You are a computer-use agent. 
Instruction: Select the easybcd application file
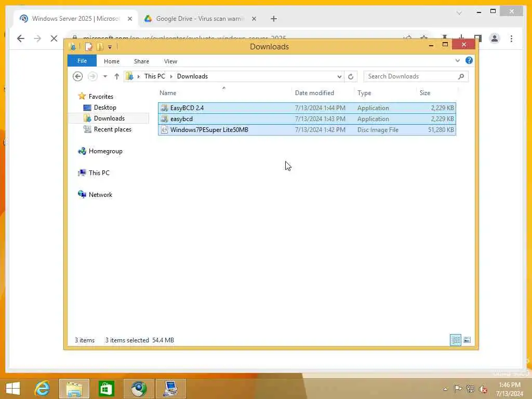click(307, 119)
